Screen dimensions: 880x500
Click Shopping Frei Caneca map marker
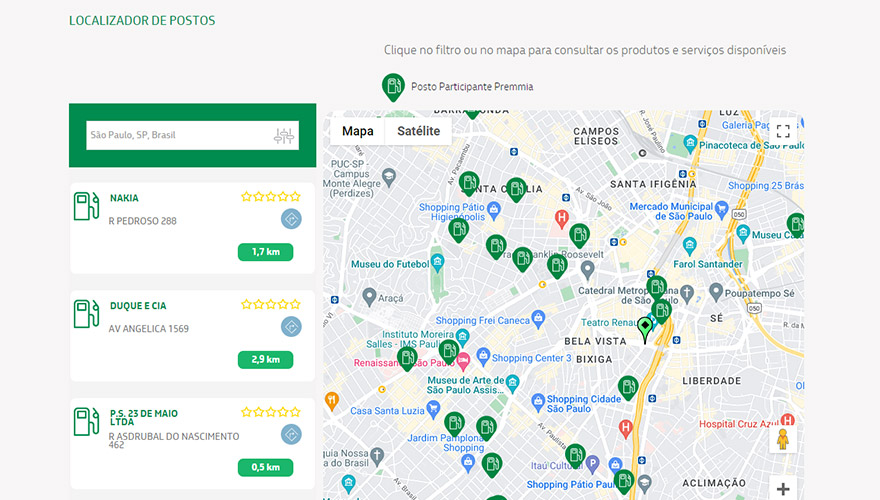pyautogui.click(x=538, y=318)
